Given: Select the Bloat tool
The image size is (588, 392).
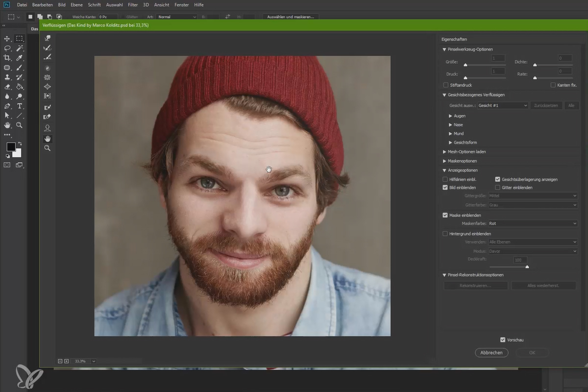Looking at the screenshot, I should coord(48,87).
